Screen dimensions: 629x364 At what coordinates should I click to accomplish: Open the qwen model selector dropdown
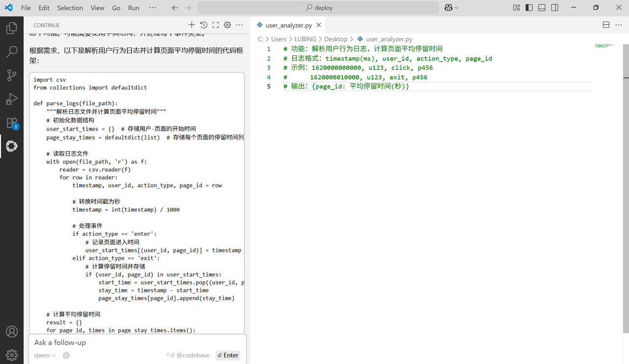coord(45,355)
